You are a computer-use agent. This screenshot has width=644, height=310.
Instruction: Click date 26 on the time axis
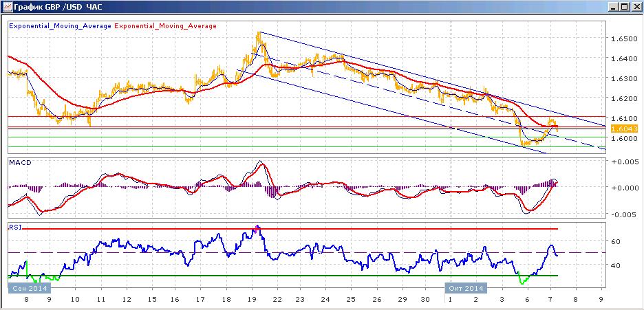point(378,299)
